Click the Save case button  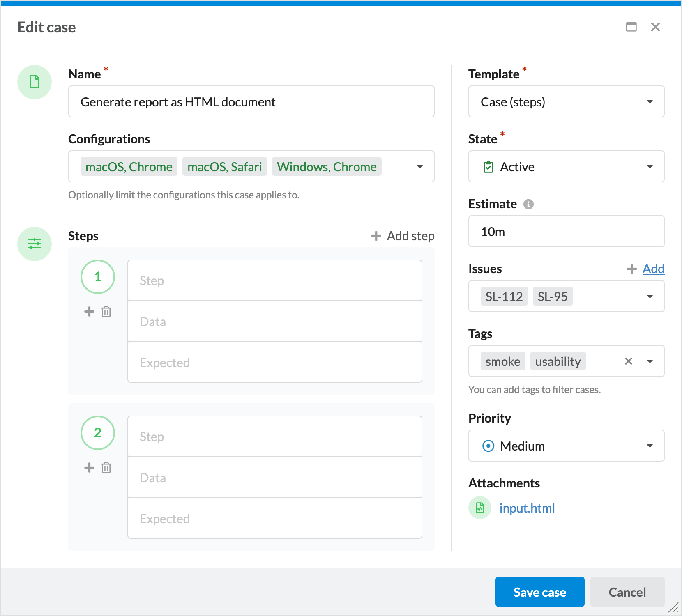pyautogui.click(x=540, y=592)
